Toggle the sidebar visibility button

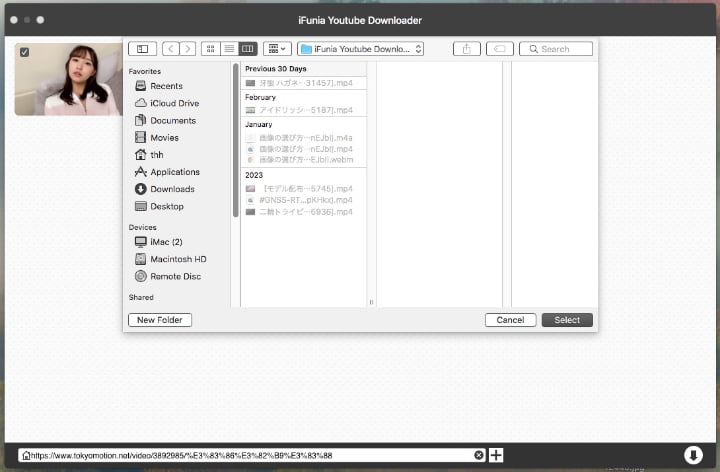(x=142, y=48)
